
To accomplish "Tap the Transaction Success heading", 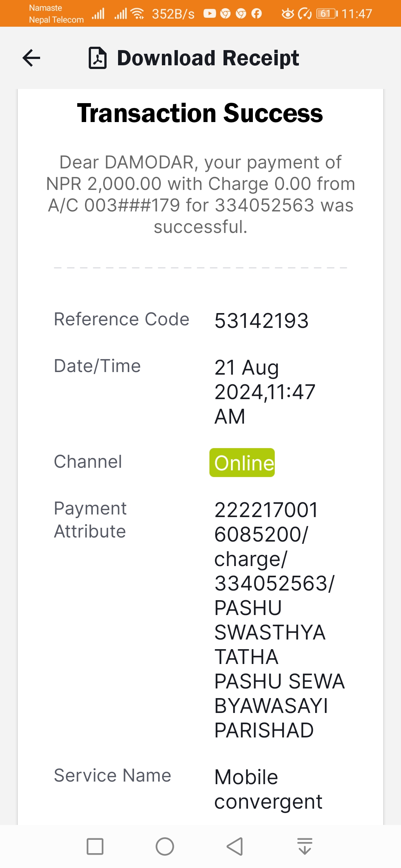I will click(x=200, y=113).
